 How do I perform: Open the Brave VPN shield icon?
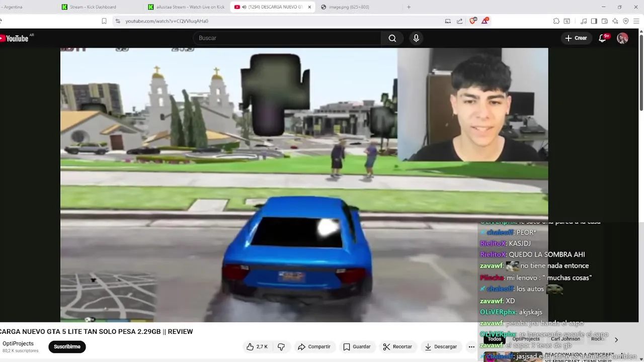(626, 21)
